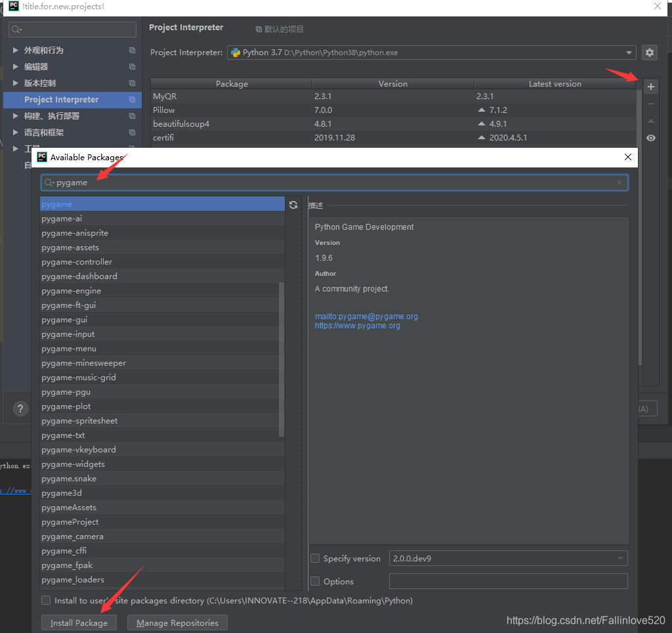Expand the 语言和框架 tree node
The image size is (672, 633).
coord(16,132)
